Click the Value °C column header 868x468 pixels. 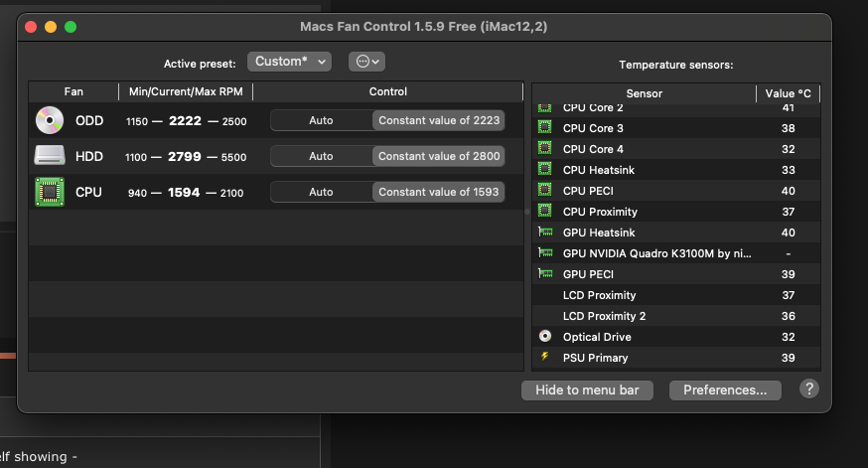coord(788,93)
